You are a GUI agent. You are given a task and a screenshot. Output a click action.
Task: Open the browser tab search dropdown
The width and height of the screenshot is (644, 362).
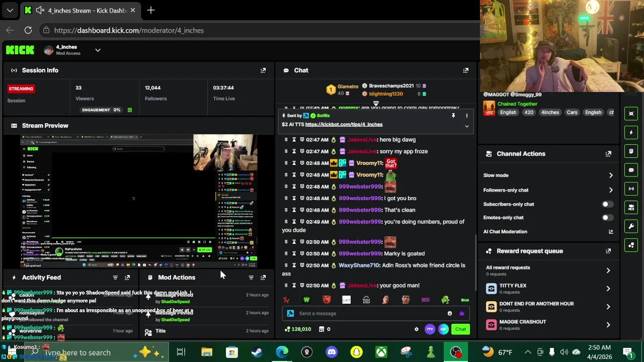pos(10,10)
